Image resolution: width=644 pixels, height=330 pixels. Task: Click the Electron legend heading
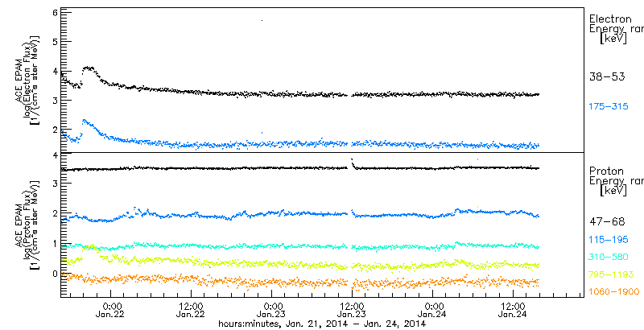[611, 19]
